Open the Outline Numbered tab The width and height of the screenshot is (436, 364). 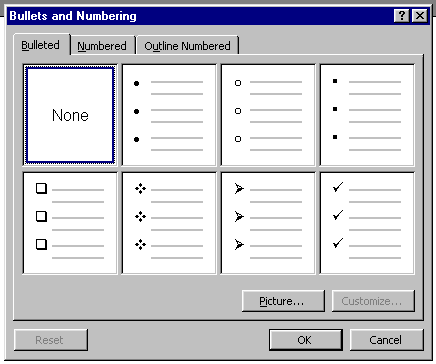(x=187, y=46)
